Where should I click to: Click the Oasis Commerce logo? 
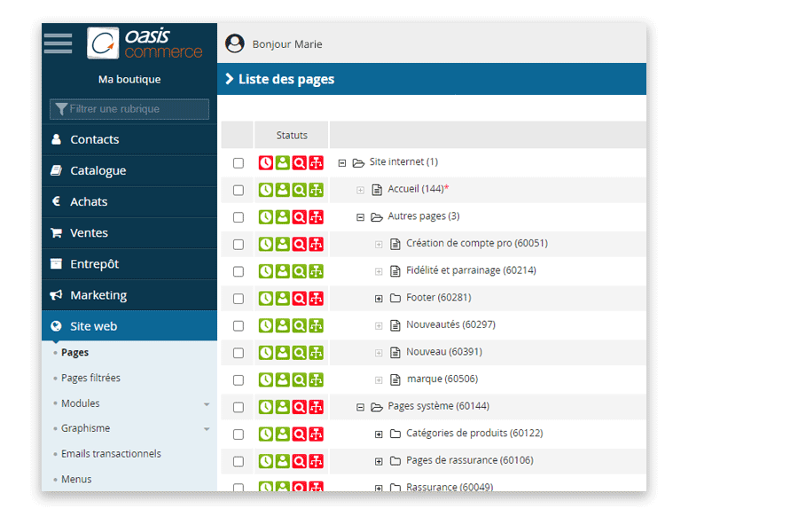pos(145,43)
